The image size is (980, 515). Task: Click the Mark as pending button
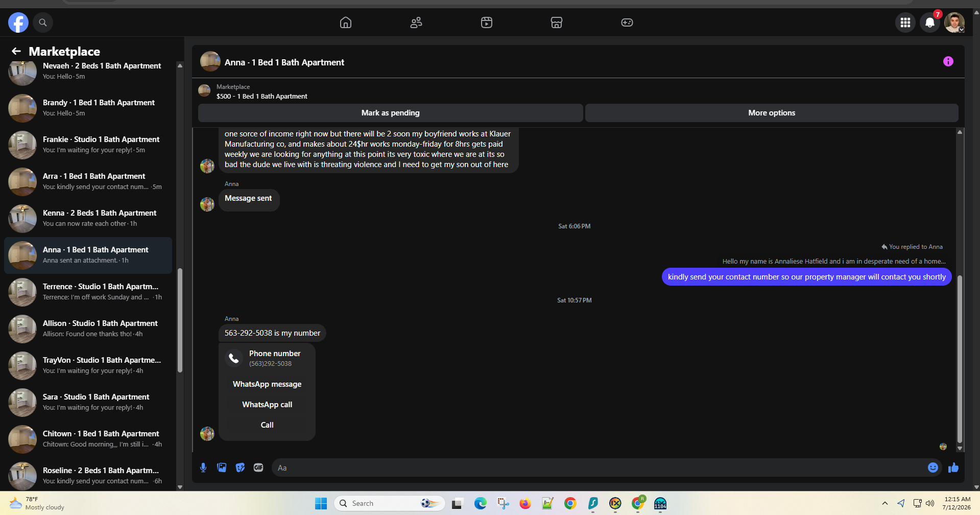(391, 113)
